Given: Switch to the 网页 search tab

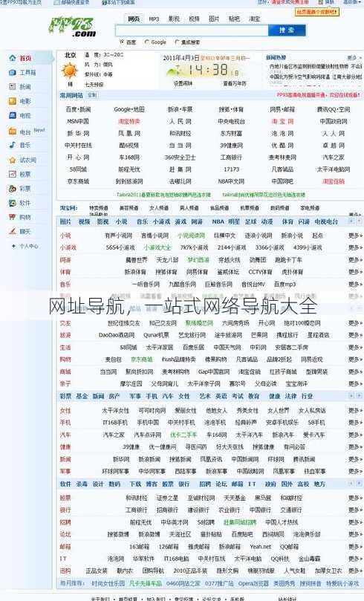Looking at the screenshot, I should point(134,19).
